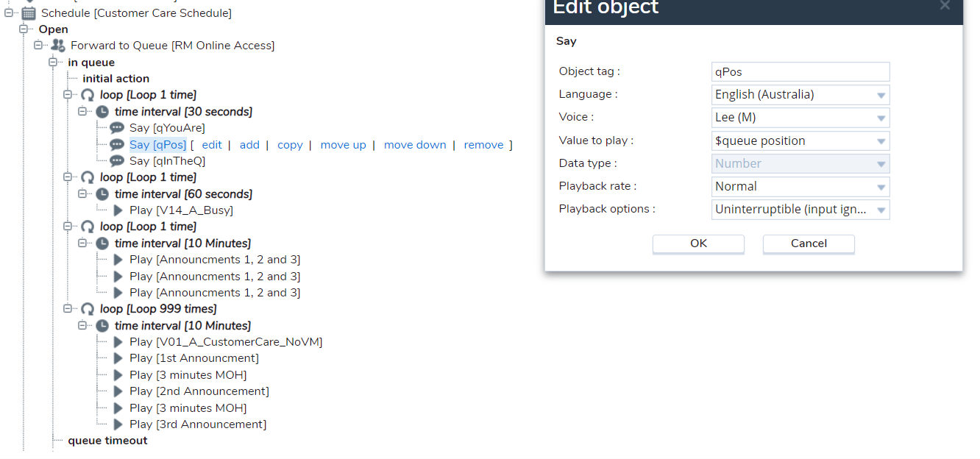
Task: Cancel the Edit object dialog
Action: tap(809, 243)
